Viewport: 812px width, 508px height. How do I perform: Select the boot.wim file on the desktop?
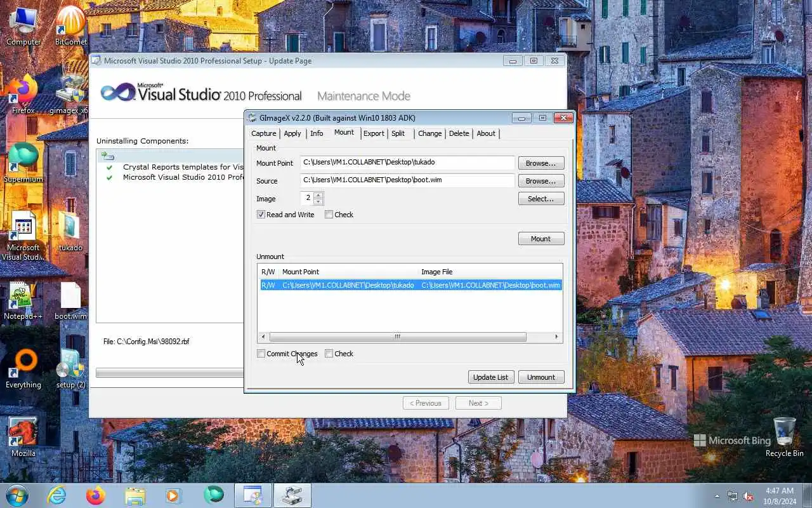[x=70, y=301]
